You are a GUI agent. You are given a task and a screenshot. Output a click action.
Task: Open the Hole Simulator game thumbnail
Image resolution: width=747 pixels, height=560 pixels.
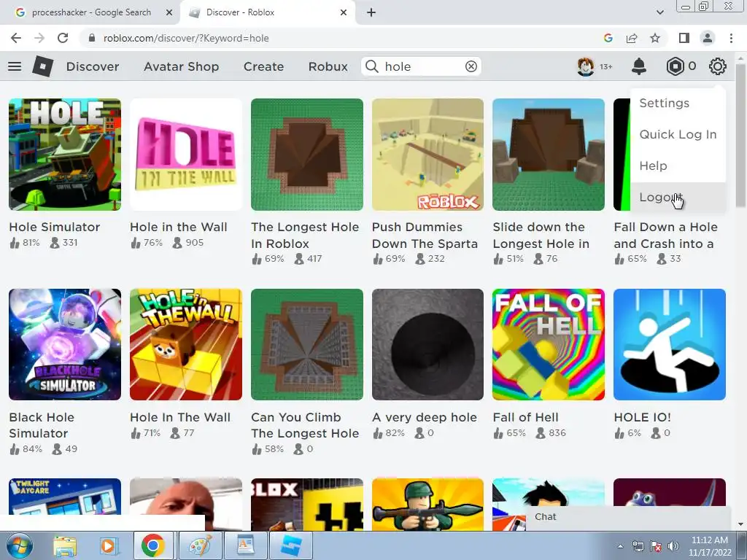pos(65,155)
